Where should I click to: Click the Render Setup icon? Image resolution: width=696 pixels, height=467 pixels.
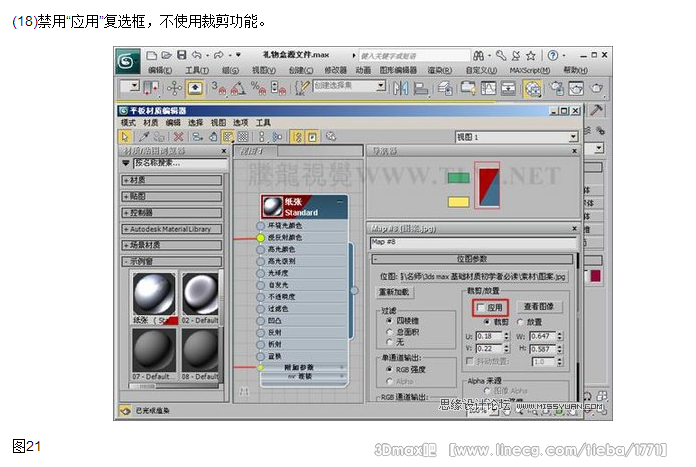click(x=557, y=88)
